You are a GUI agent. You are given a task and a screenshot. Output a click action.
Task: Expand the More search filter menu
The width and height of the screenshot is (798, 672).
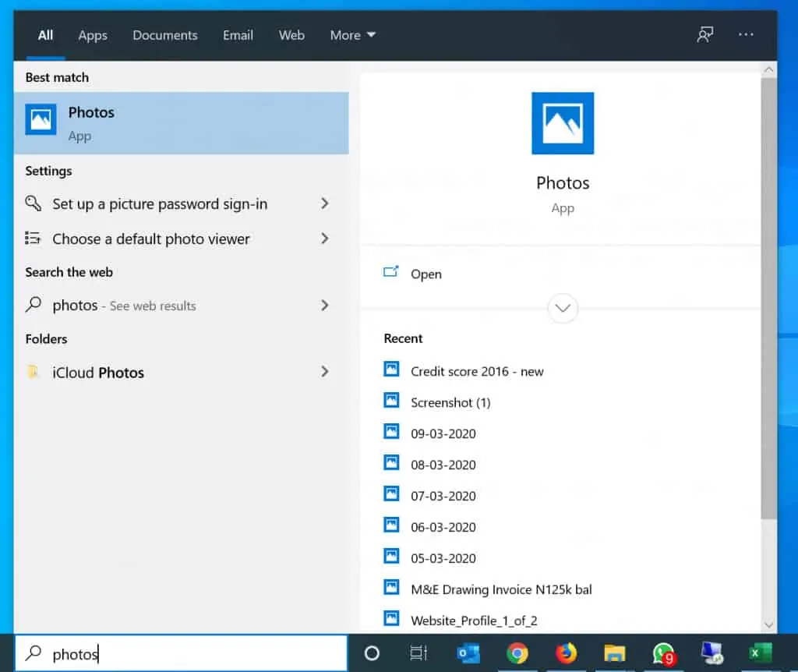tap(351, 35)
